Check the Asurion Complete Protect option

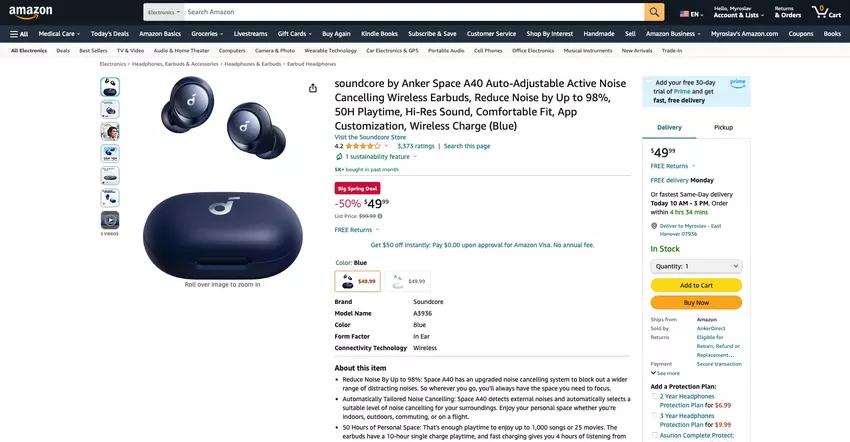(654, 435)
